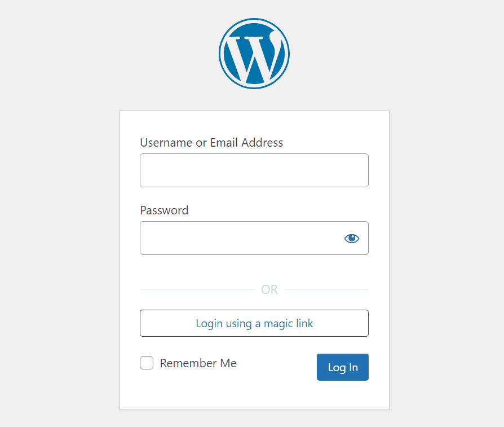Viewport: 504px width, 427px height.
Task: Select Login using a magic link
Action: [x=254, y=323]
